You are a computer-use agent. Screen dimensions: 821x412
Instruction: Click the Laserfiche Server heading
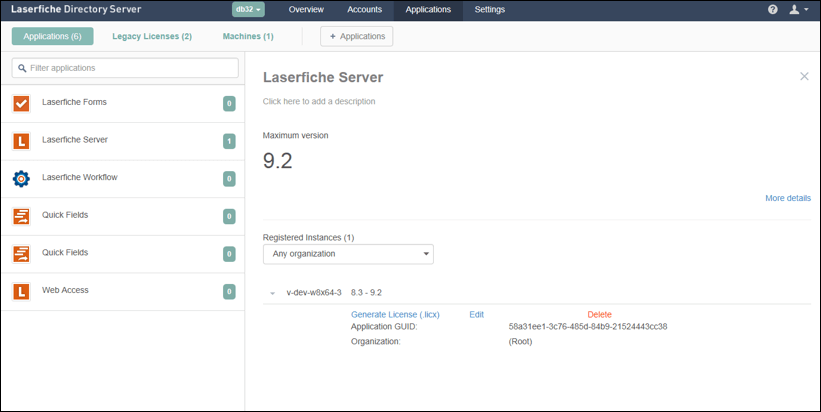(x=323, y=77)
